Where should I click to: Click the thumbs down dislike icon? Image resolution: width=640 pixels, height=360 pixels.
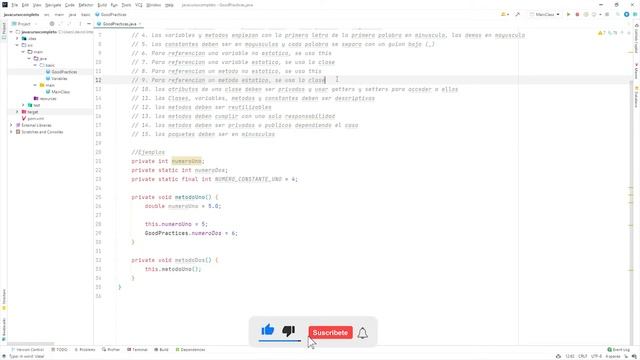[289, 331]
